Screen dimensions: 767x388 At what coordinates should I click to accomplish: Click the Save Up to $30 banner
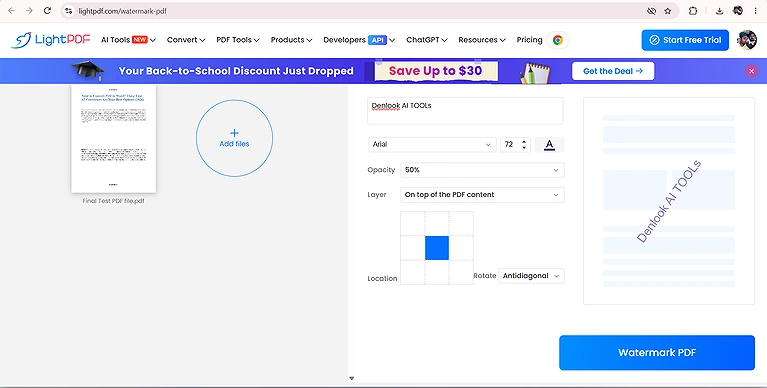435,71
